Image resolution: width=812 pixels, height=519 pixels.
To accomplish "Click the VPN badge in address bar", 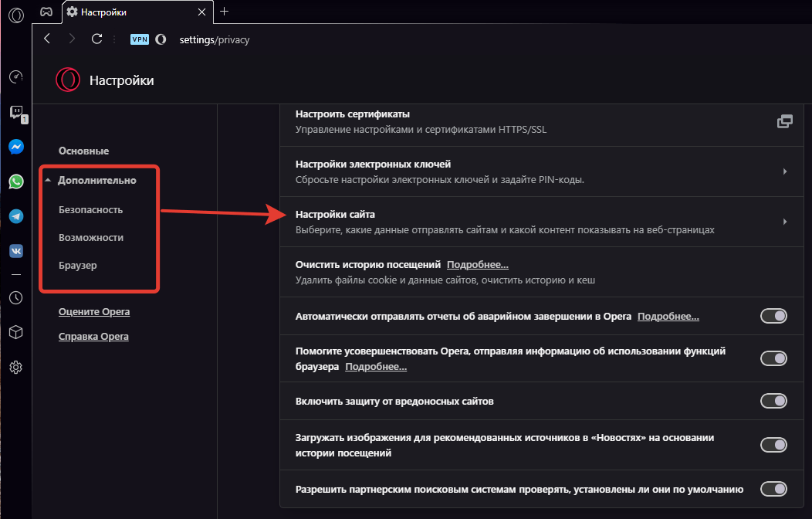I will tap(139, 39).
